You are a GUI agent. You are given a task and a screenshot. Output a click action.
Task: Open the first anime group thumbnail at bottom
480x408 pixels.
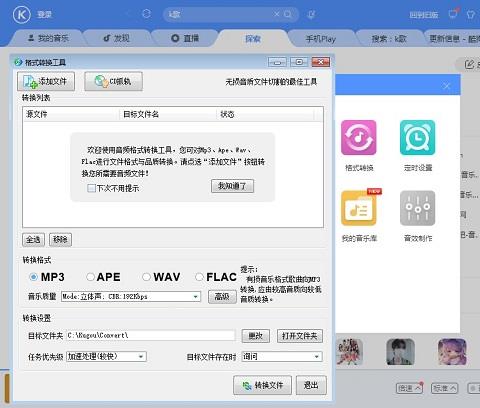tap(348, 352)
